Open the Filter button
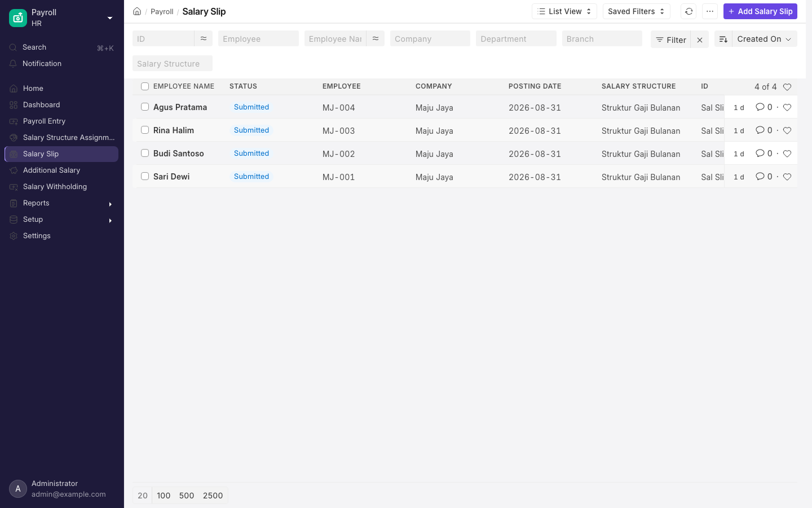812x508 pixels. pos(670,40)
